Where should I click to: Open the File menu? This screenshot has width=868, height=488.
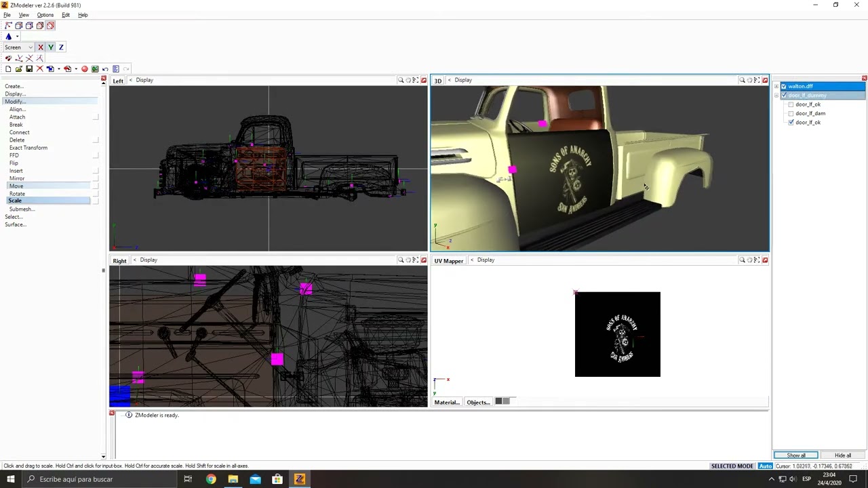[7, 15]
